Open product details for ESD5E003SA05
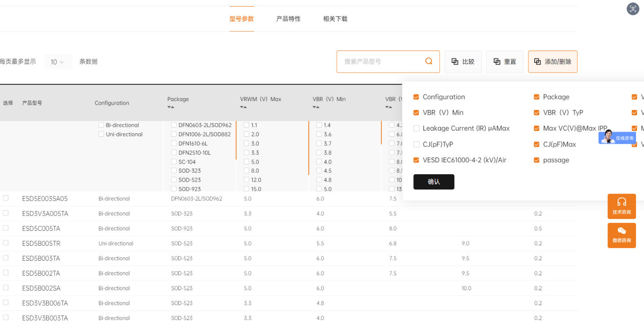Image resolution: width=644 pixels, height=332 pixels. [45, 198]
